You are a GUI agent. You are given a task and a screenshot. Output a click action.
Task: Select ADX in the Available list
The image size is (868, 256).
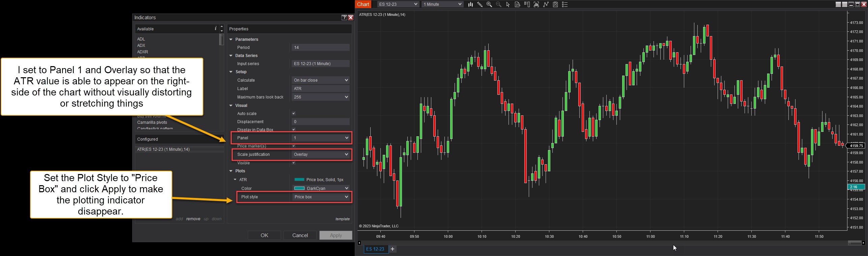[x=141, y=46]
